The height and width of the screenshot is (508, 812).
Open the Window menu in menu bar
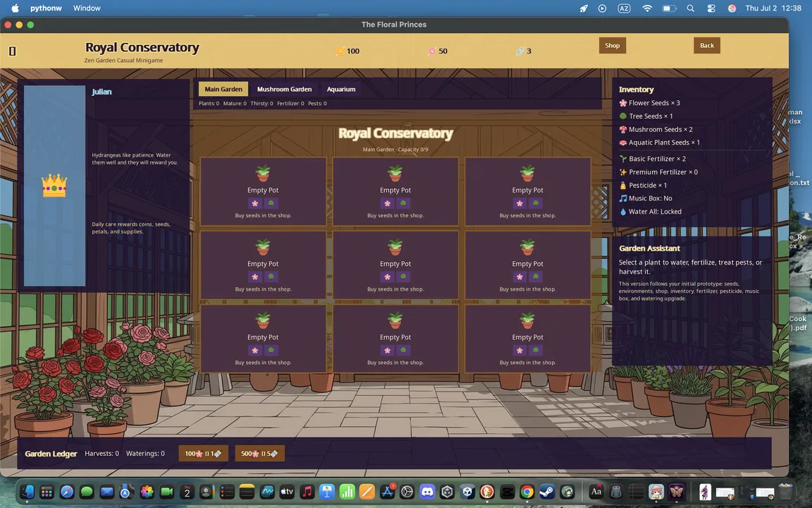click(x=87, y=8)
